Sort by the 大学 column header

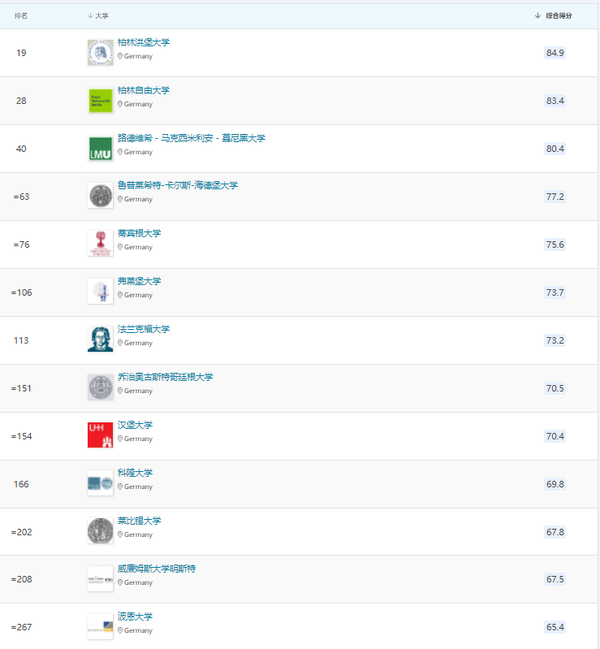(99, 17)
